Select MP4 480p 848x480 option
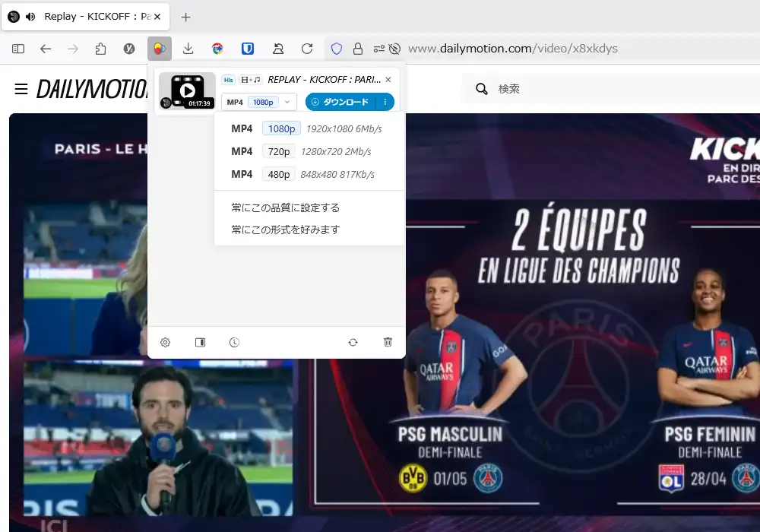 pyautogui.click(x=309, y=175)
